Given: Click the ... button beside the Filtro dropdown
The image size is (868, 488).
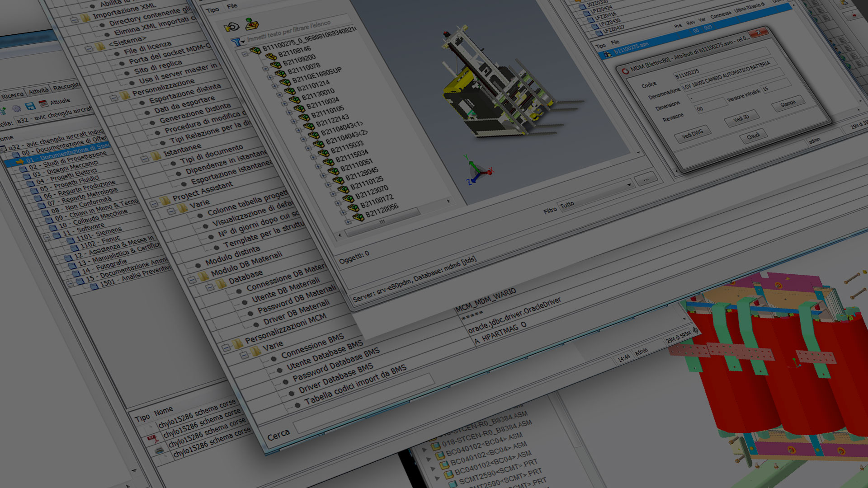Looking at the screenshot, I should point(646,179).
